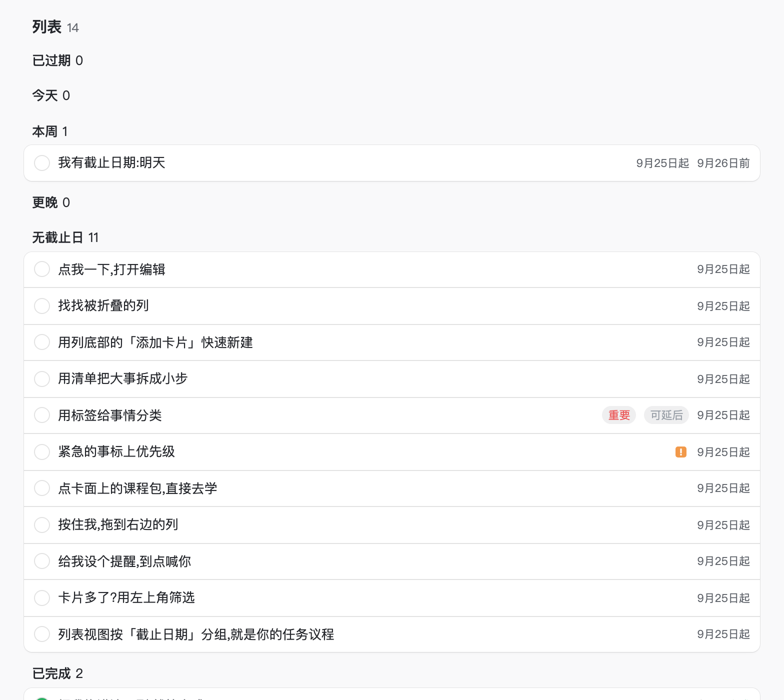The height and width of the screenshot is (700, 784).
Task: Complete the task 紧急的事标上优先级
Action: click(x=42, y=452)
